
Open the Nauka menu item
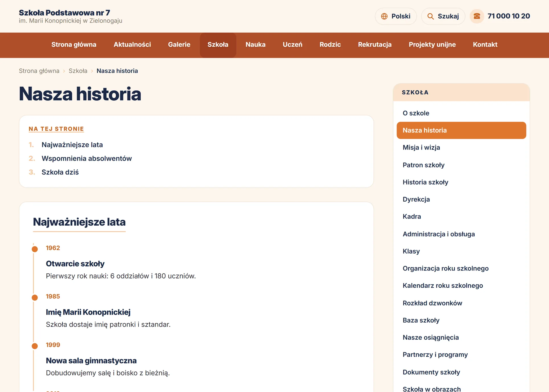coord(255,45)
